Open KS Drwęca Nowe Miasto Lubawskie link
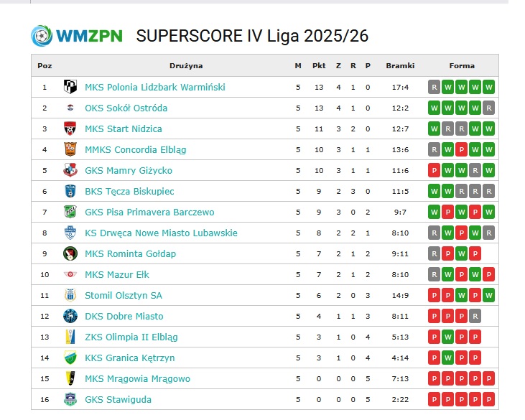Screen dimensions: 525x420 pos(161,233)
